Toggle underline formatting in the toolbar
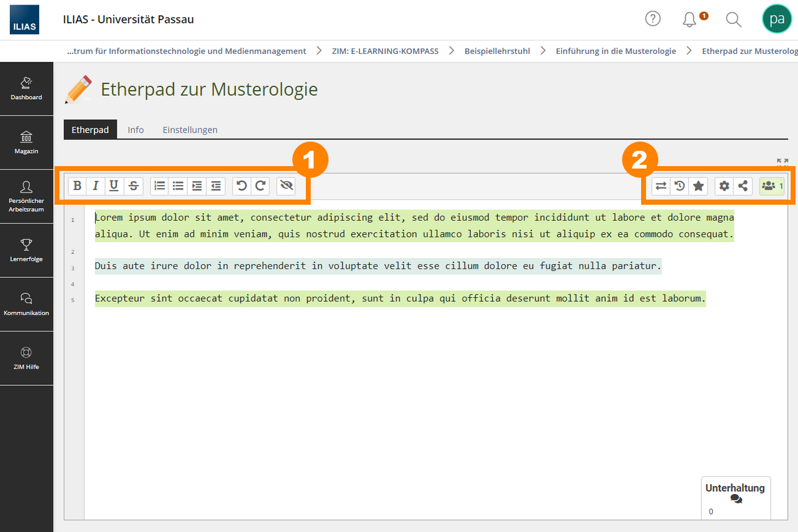Screen dimensions: 798x532 (114, 186)
